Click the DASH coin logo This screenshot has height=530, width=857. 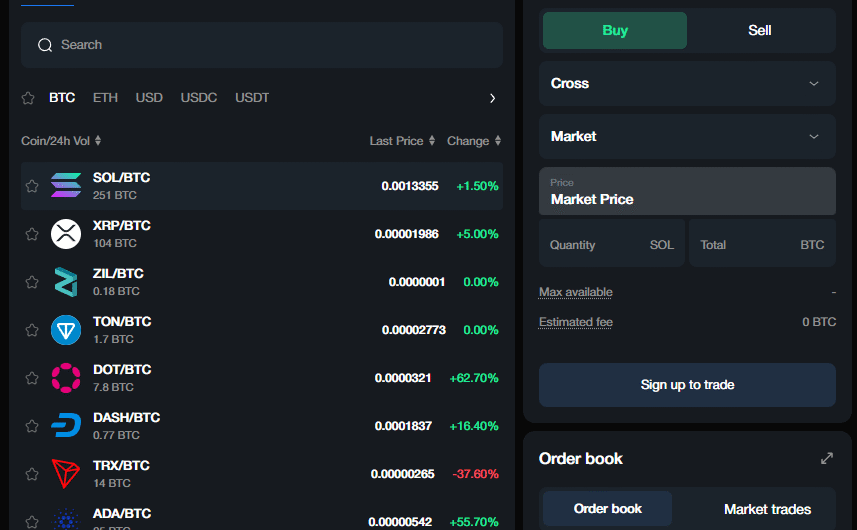pyautogui.click(x=66, y=426)
